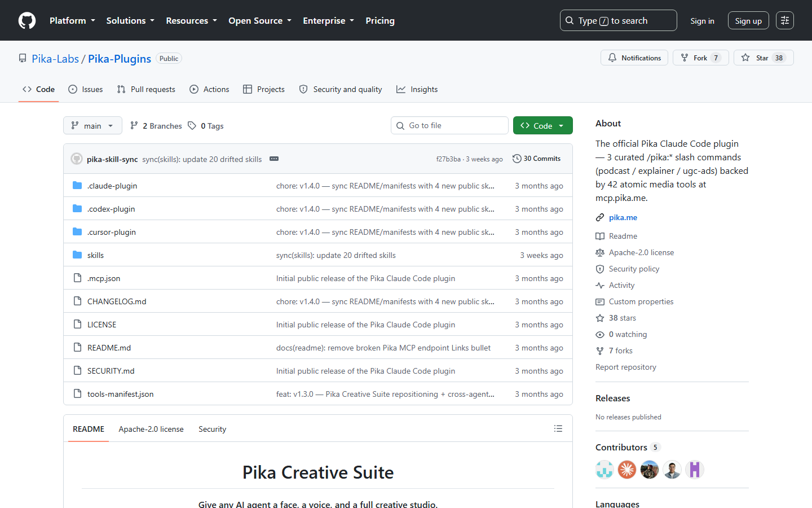This screenshot has height=508, width=812.
Task: Open first contributor avatar
Action: point(604,470)
